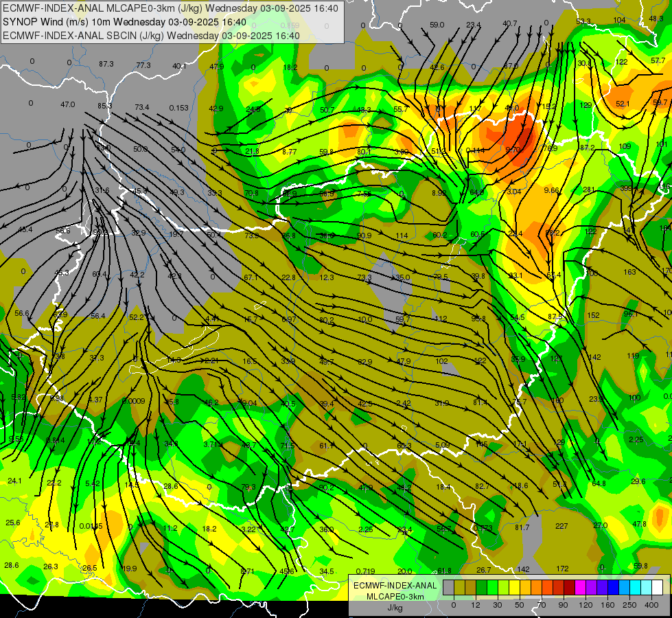Select the pure blue legend swatch

pyautogui.click(x=613, y=587)
